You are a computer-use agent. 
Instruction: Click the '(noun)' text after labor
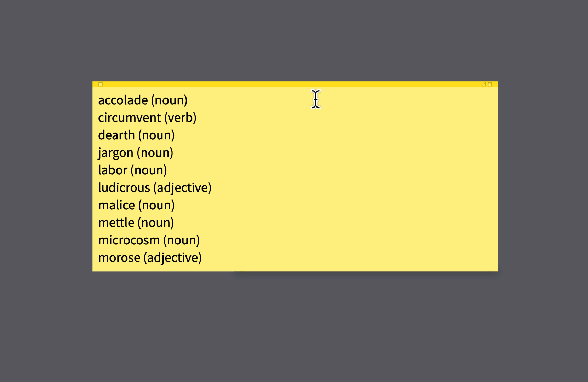(x=149, y=170)
